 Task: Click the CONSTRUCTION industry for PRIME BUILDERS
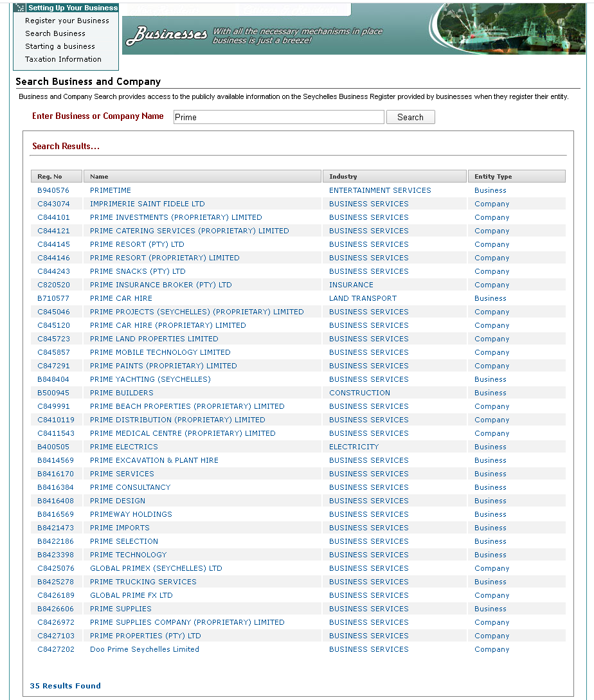359,393
